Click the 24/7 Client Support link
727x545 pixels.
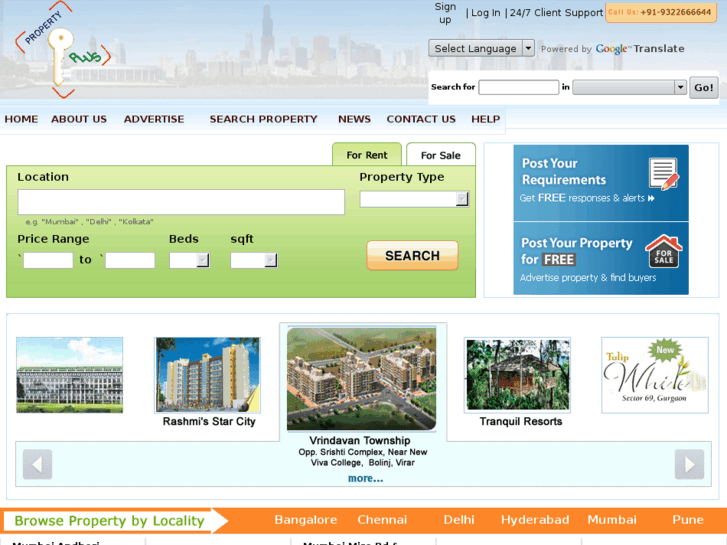(556, 13)
